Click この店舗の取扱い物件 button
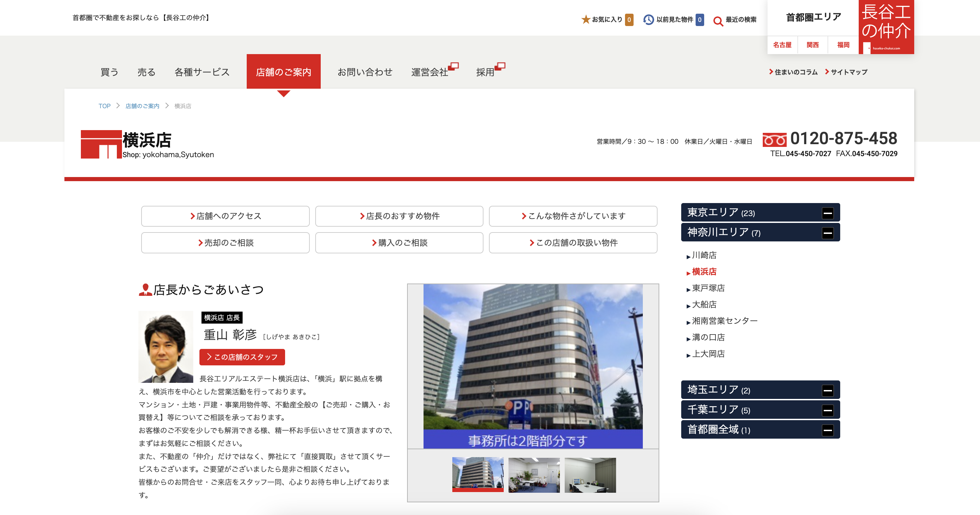Screen dimensions: 980x515 point(573,242)
